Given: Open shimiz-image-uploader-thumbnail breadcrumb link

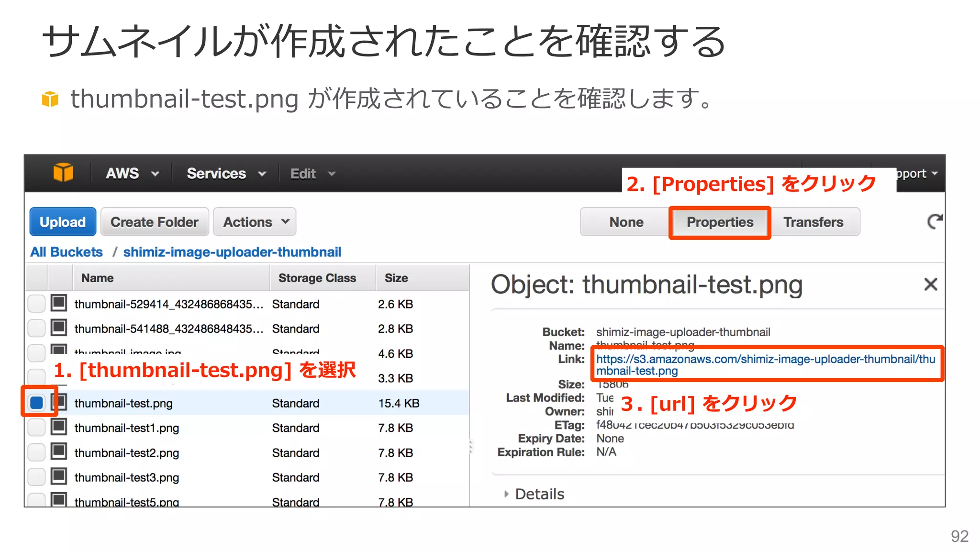Looking at the screenshot, I should (x=232, y=252).
